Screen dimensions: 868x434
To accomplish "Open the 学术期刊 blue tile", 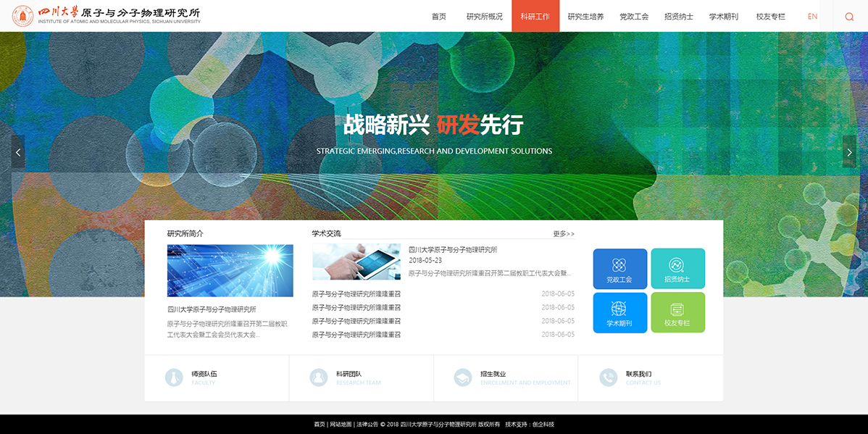I will (x=619, y=312).
